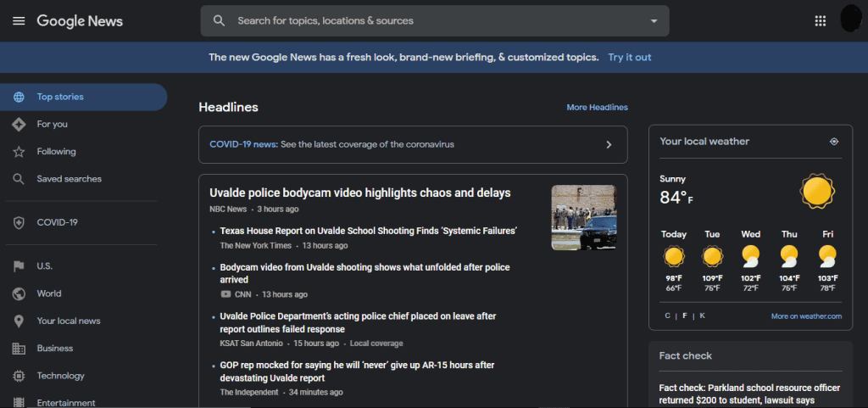Open the COVID-19 news coverage banner
This screenshot has width=868, height=408.
click(413, 144)
